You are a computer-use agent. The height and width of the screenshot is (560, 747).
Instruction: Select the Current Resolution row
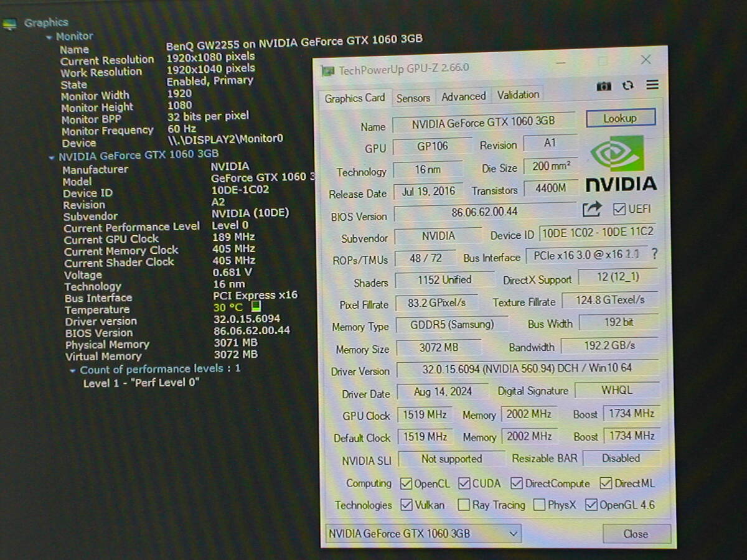click(x=158, y=58)
